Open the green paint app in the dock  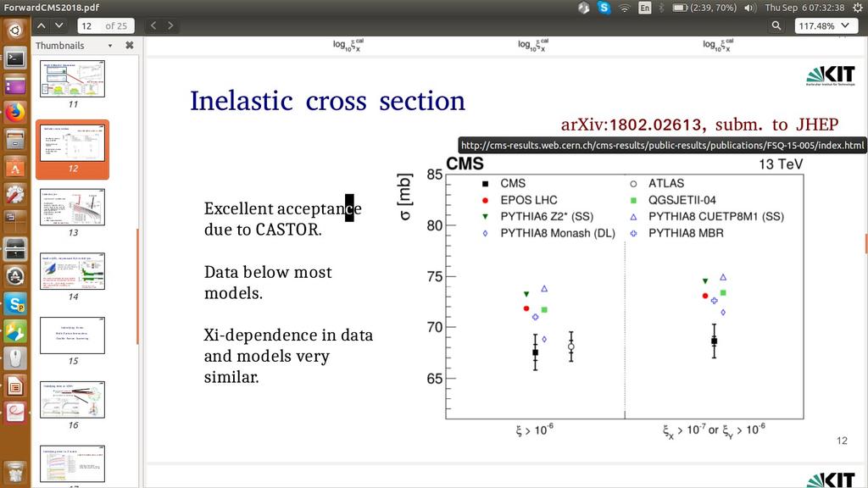click(x=15, y=331)
